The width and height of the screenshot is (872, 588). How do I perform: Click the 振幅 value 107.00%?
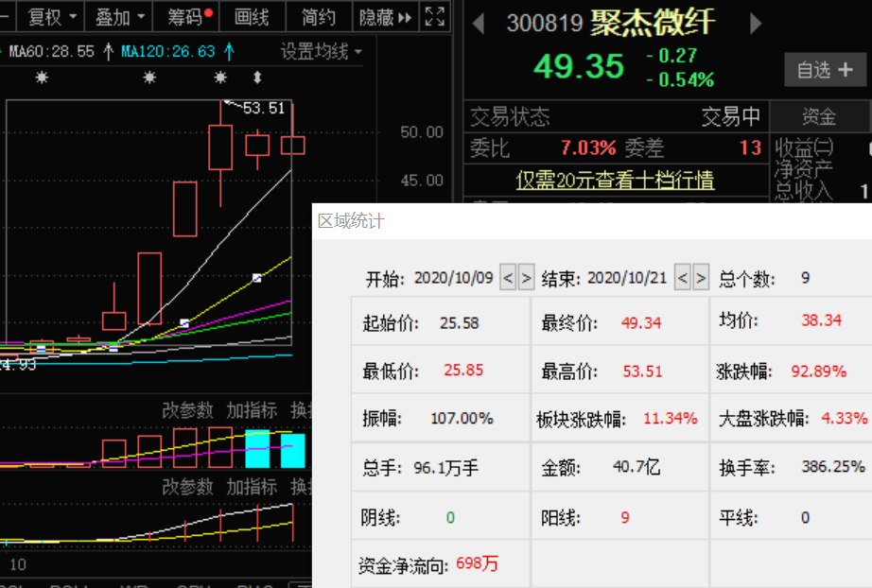(462, 418)
